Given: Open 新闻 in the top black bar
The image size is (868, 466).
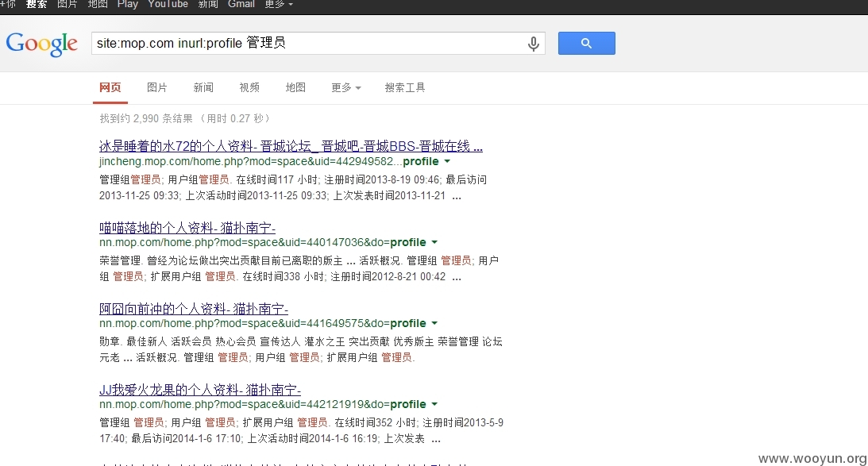Looking at the screenshot, I should click(207, 5).
